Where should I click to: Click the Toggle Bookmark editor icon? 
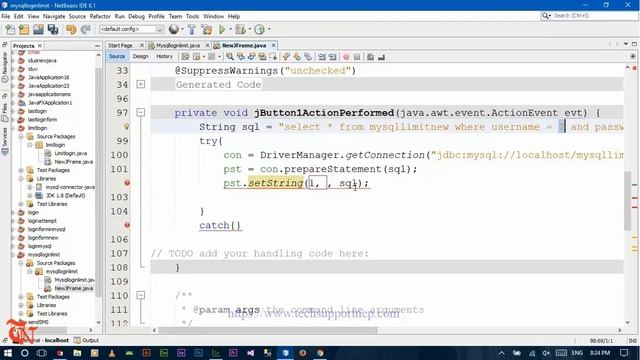click(308, 57)
